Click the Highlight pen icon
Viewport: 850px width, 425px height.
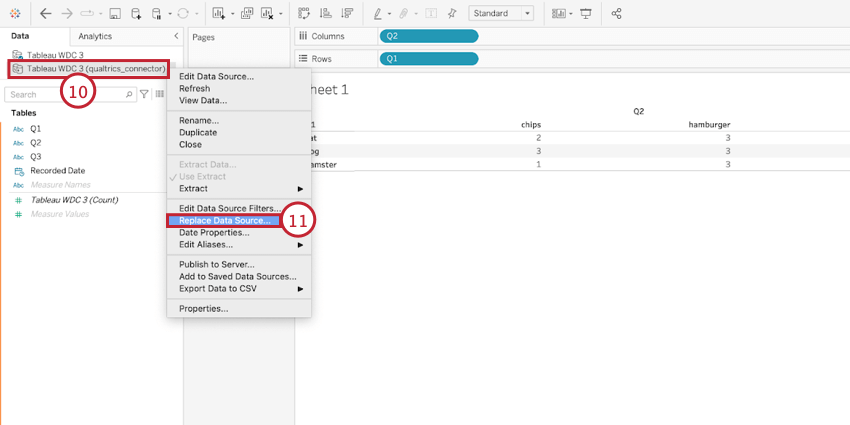click(x=378, y=14)
